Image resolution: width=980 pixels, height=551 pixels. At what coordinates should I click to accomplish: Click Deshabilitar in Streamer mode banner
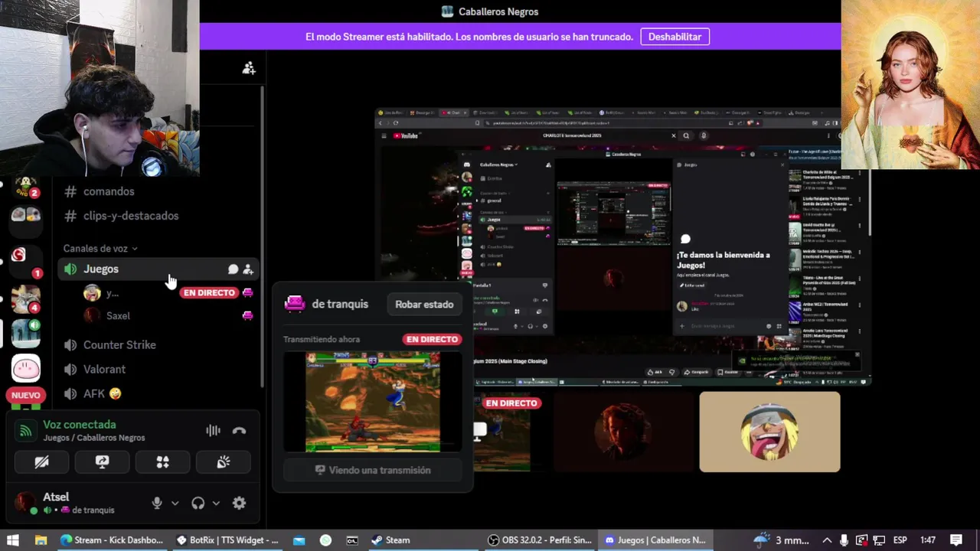(x=675, y=37)
